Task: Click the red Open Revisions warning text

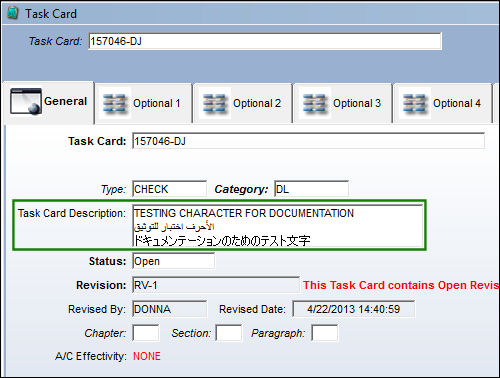Action: tap(401, 285)
